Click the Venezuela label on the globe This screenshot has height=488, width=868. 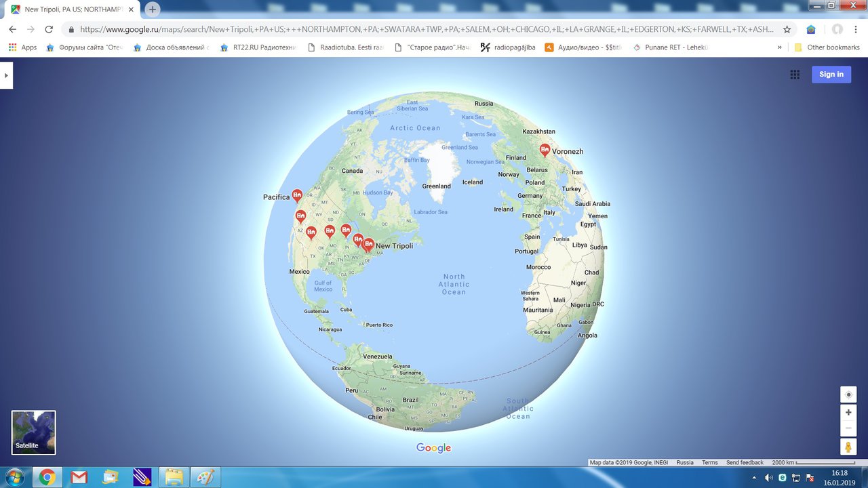click(377, 357)
